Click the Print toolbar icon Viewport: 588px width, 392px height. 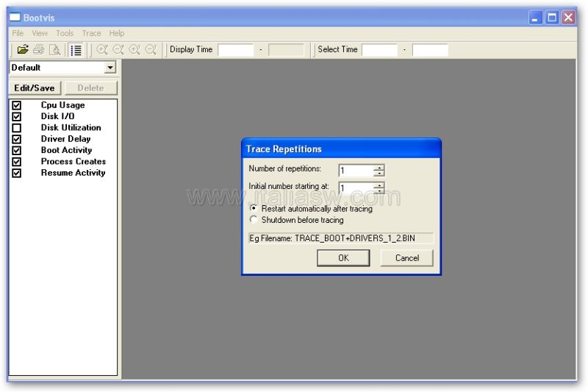tap(39, 49)
